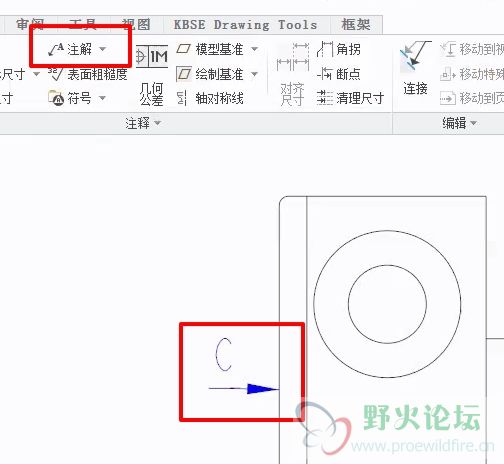The image size is (504, 464).
Task: Select the 断点 break tool
Action: [x=339, y=74]
